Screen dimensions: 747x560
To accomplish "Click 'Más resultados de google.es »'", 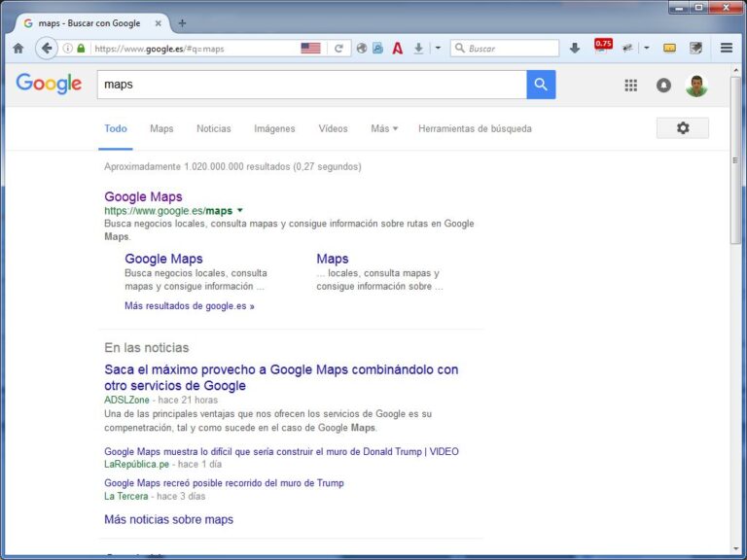I will point(190,305).
